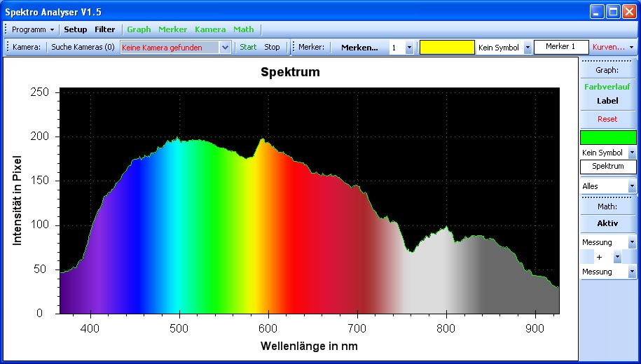Click the green graph color swatch

pos(608,137)
